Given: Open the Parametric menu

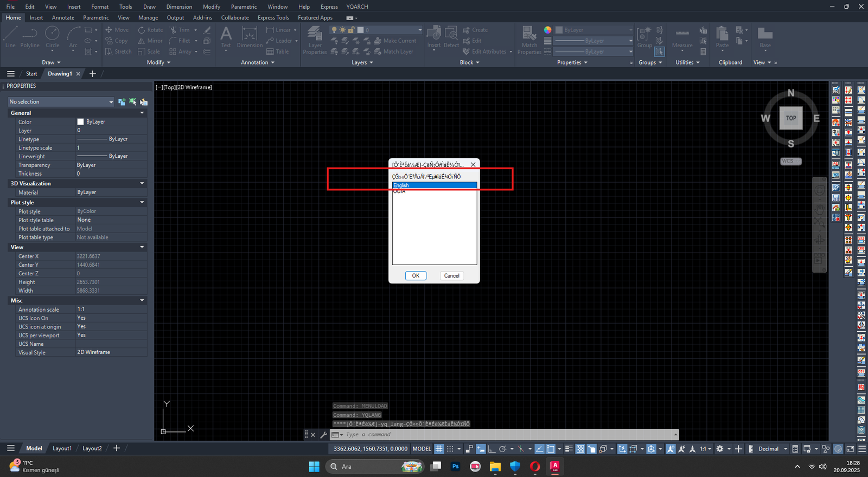Looking at the screenshot, I should click(244, 7).
